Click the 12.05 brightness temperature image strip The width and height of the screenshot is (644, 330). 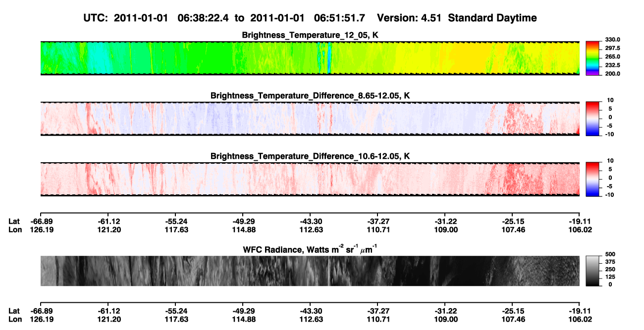[x=310, y=58]
